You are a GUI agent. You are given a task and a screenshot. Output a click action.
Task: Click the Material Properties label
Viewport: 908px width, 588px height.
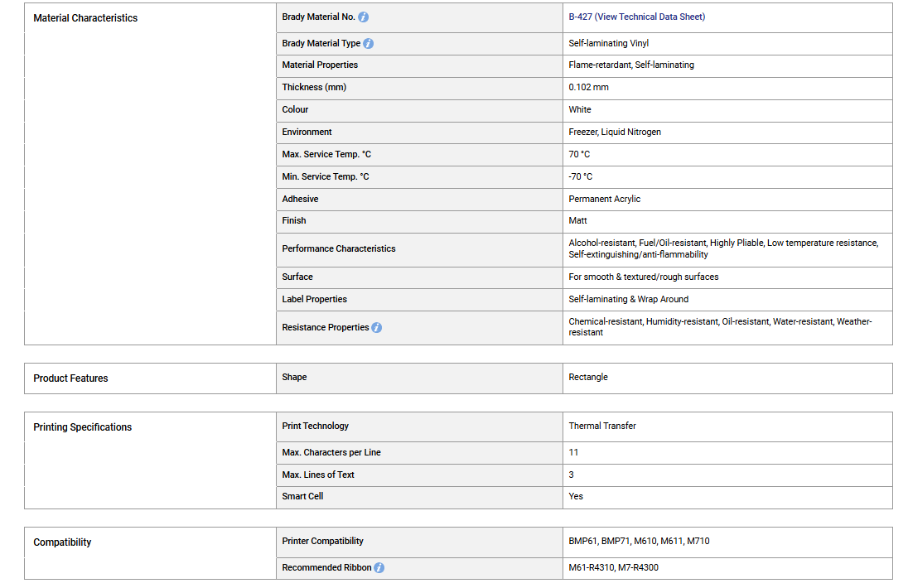(x=320, y=65)
